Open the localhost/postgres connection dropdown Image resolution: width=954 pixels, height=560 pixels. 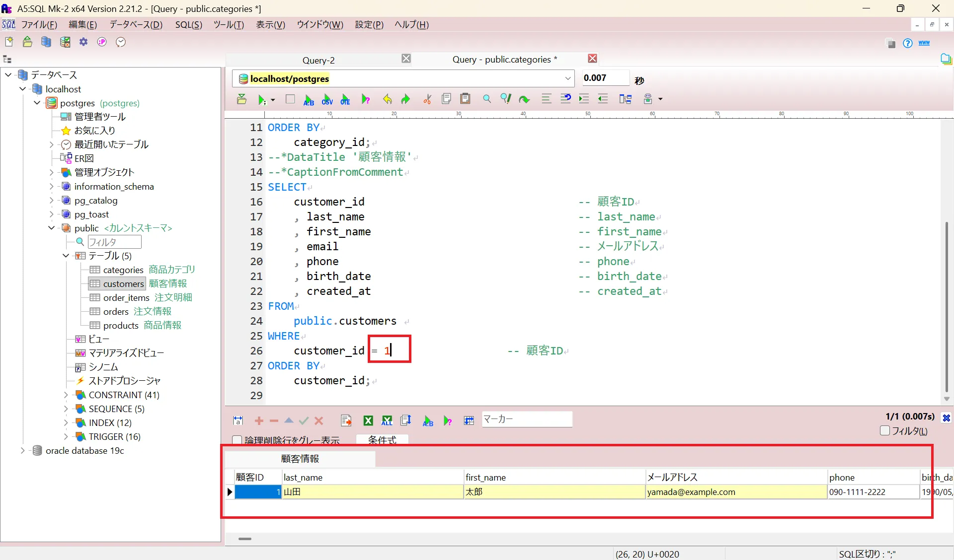point(567,78)
